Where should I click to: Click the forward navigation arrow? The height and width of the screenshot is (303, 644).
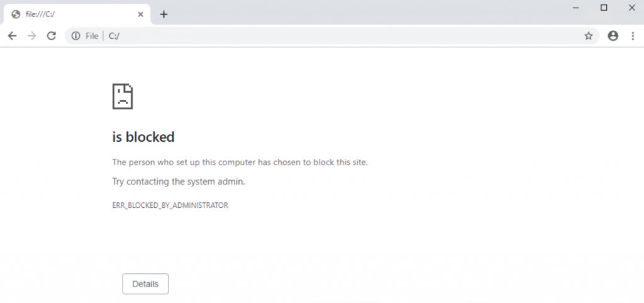pos(31,36)
